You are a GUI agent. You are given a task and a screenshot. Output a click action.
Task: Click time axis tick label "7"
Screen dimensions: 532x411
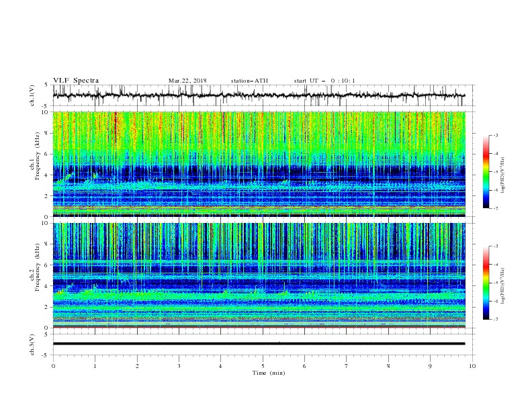point(347,366)
